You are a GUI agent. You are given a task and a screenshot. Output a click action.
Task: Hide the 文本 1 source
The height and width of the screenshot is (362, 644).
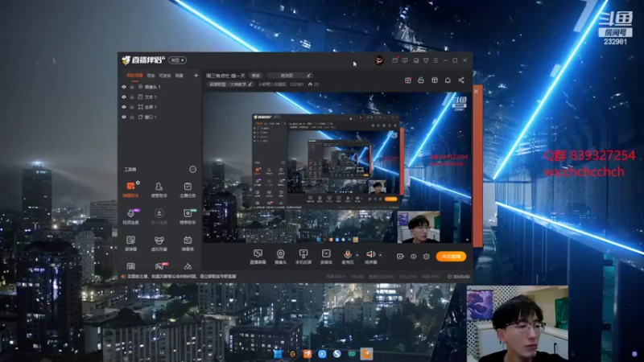(x=124, y=97)
